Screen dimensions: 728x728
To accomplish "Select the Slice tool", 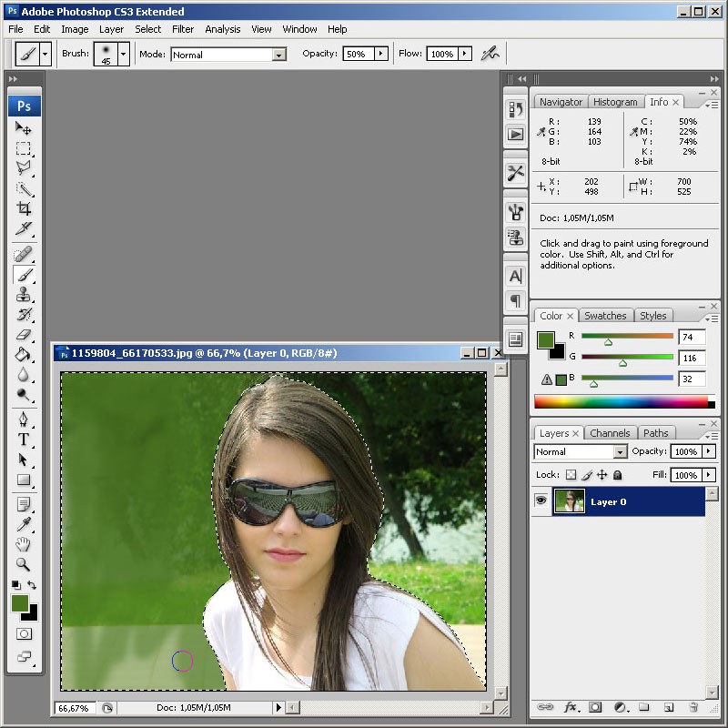I will pyautogui.click(x=24, y=228).
